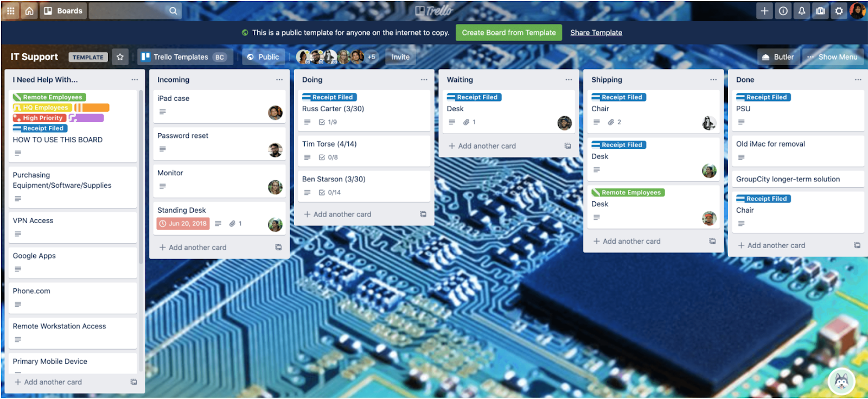Click Show Menu on the board
This screenshot has width=868, height=399.
[832, 57]
